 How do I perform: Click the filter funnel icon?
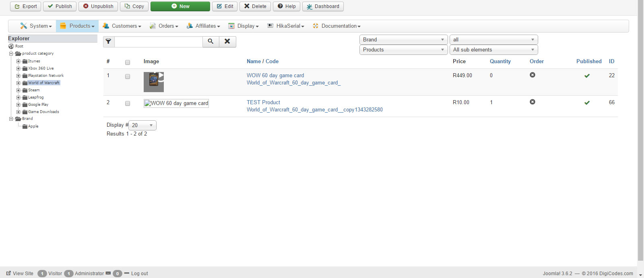click(109, 41)
